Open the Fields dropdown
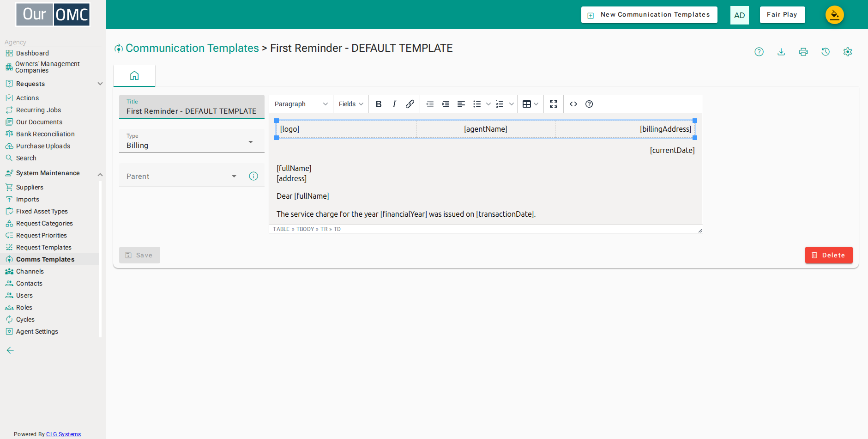Viewport: 868px width, 439px height. click(x=351, y=104)
